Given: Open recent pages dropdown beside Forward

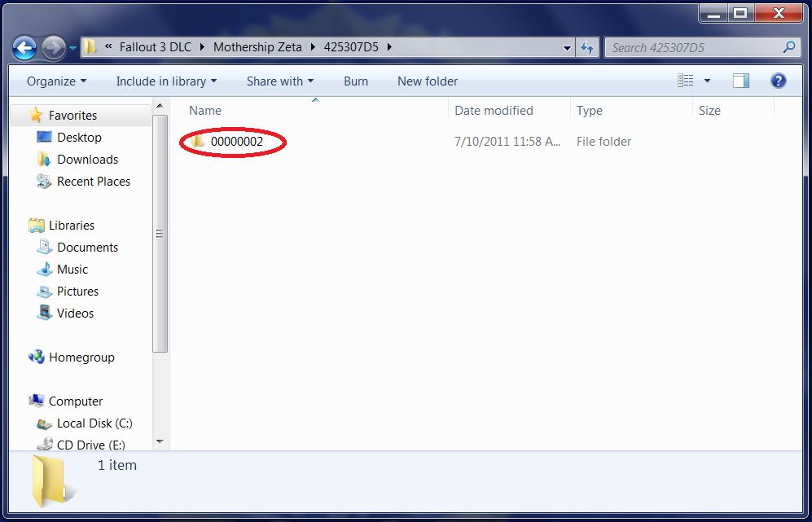Looking at the screenshot, I should (72, 48).
